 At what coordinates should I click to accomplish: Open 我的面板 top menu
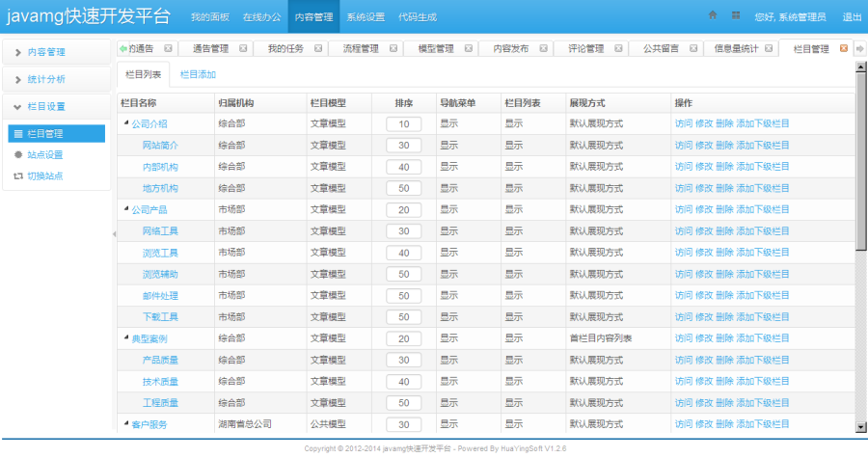click(210, 17)
